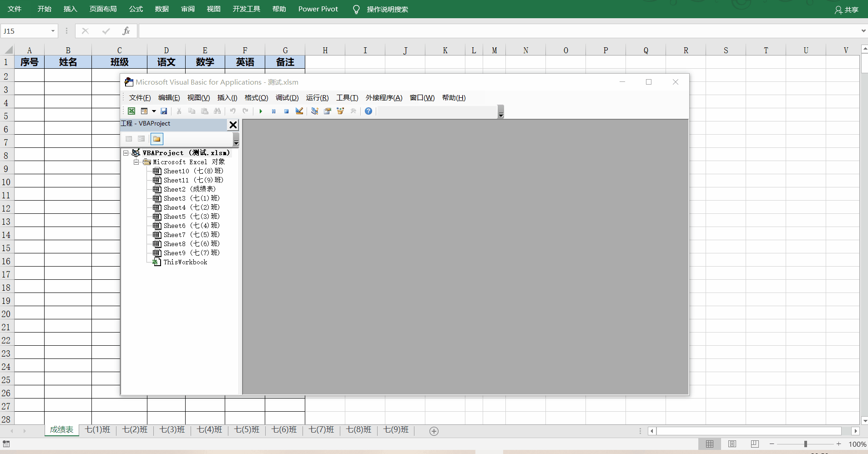868x454 pixels.
Task: Collapse the VBAProject (测试.xlsm) tree node
Action: coord(126,153)
